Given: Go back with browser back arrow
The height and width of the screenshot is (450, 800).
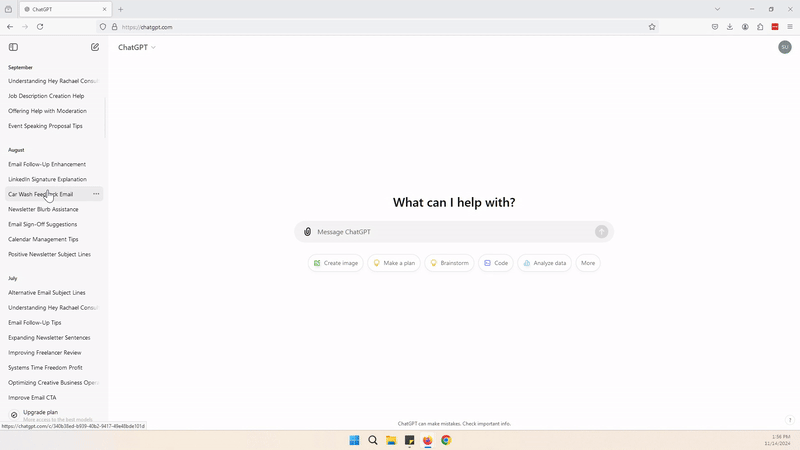Looking at the screenshot, I should pyautogui.click(x=10, y=27).
